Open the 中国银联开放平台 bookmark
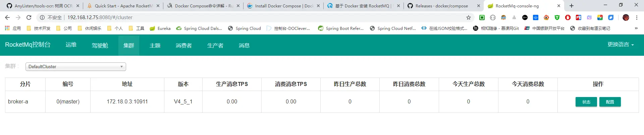The width and height of the screenshot is (644, 135). 544,28
